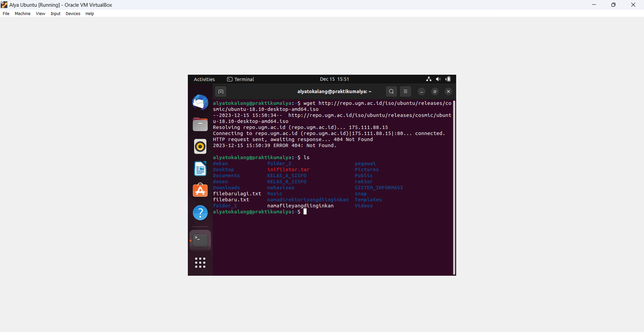The width and height of the screenshot is (644, 332).
Task: Click the 'Resolving repo.ugm.ac.id' output line
Action: (300, 127)
